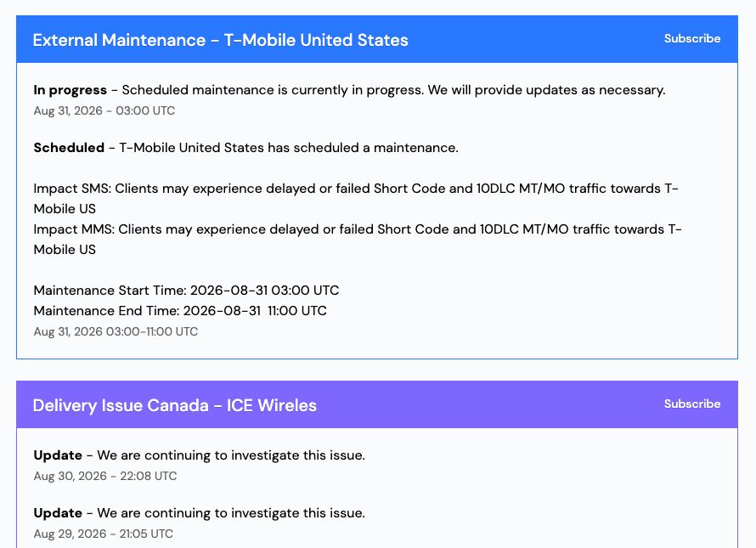Click the Maintenance Start Time line

click(186, 291)
